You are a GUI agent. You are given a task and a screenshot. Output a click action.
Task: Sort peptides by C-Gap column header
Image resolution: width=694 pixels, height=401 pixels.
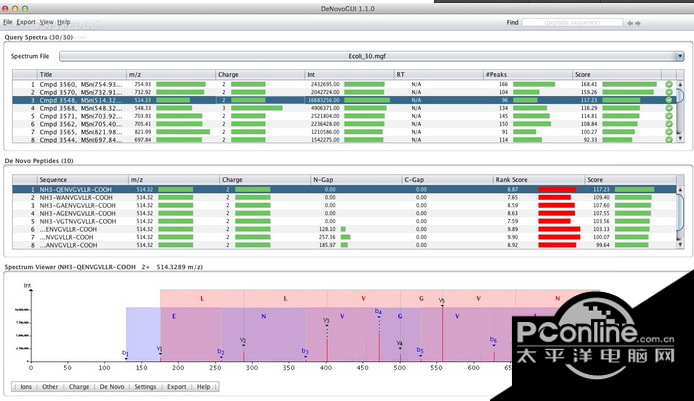[x=447, y=180]
